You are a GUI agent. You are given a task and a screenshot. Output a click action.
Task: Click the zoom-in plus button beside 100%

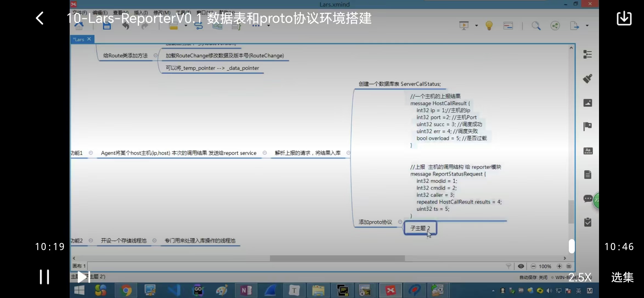559,266
